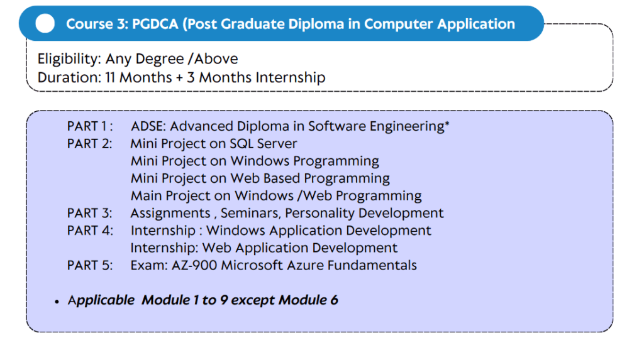644x343 pixels.
Task: Click the PART 4 label
Action: point(90,231)
